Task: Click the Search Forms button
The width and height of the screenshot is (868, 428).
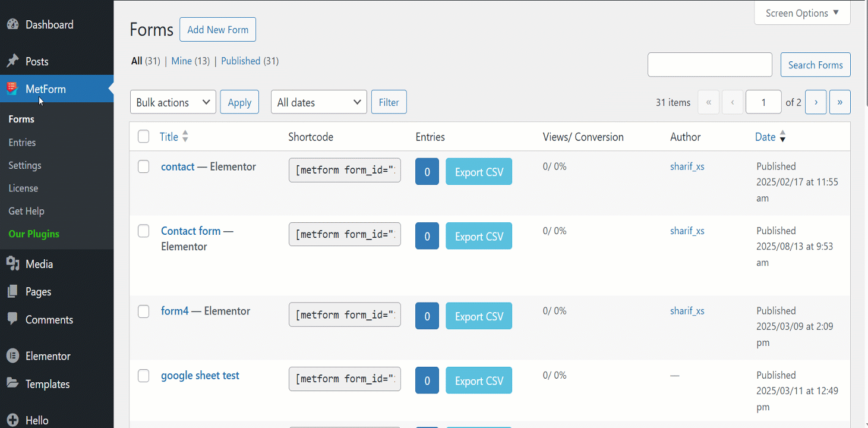Action: [815, 65]
